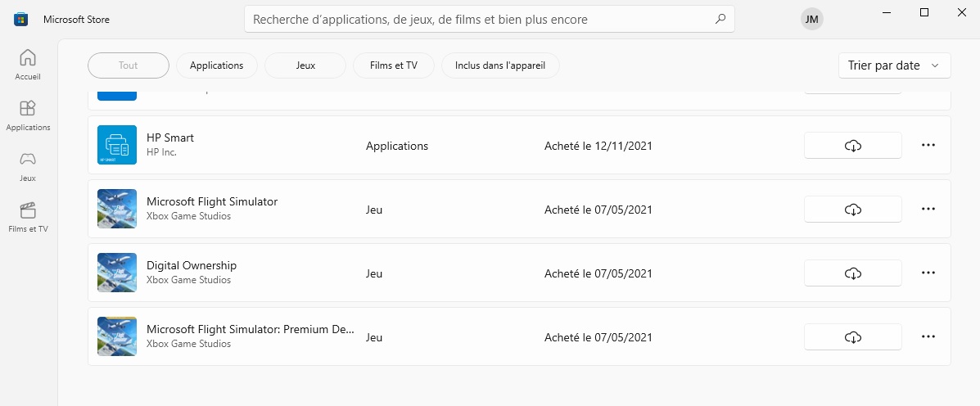Choose the Films et TV filter
The height and width of the screenshot is (406, 980).
coord(394,65)
